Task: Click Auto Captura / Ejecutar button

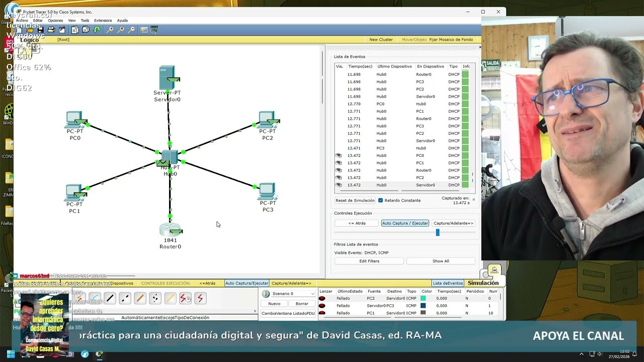Action: (405, 223)
